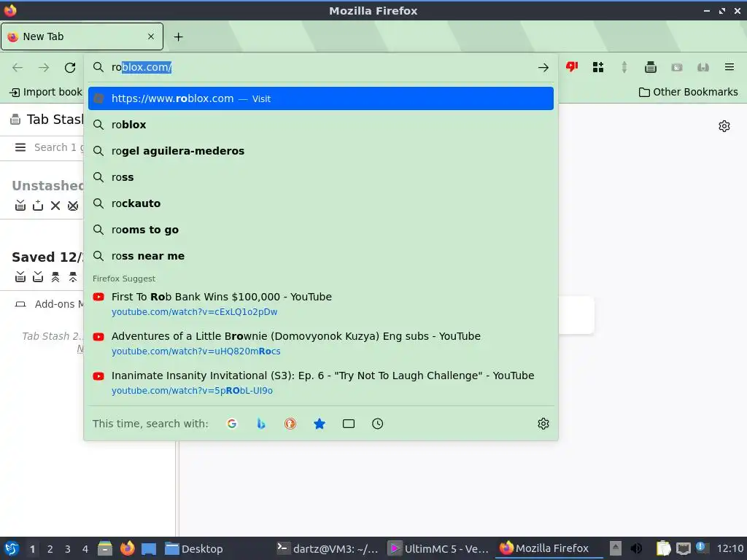Open the red thumbs-down extension icon
The image size is (747, 560).
tap(572, 67)
